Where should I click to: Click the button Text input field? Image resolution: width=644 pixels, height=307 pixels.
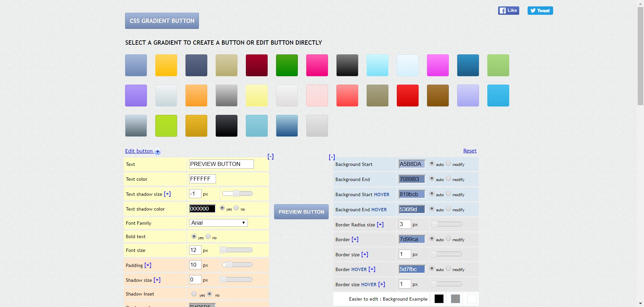point(221,164)
